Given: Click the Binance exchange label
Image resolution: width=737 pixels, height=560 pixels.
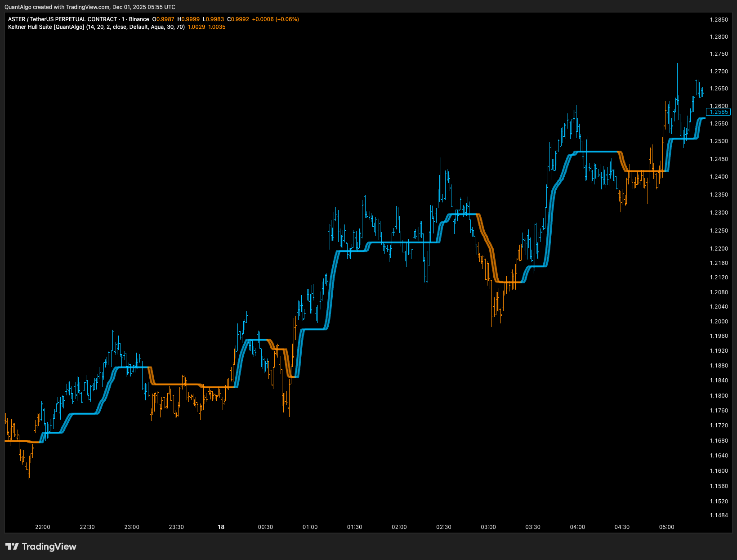Looking at the screenshot, I should click(x=139, y=19).
